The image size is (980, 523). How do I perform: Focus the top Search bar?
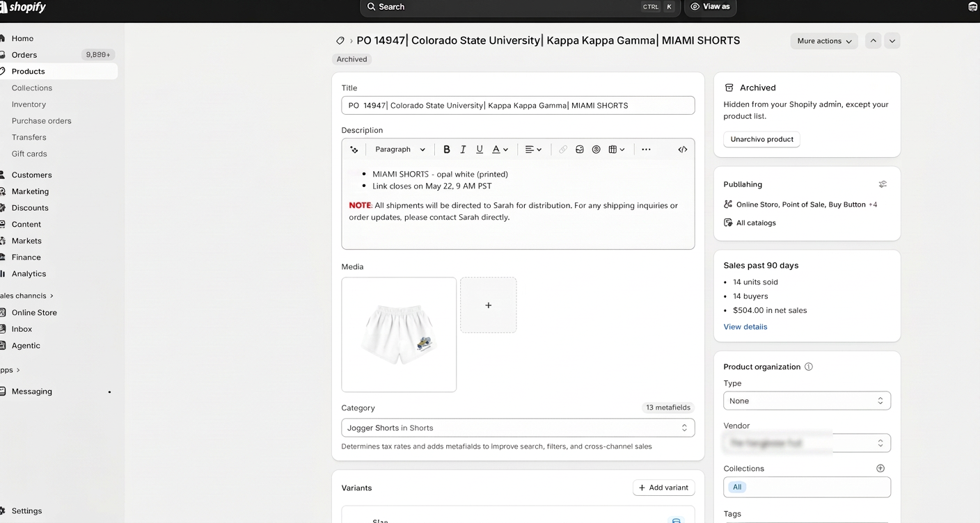coord(520,7)
